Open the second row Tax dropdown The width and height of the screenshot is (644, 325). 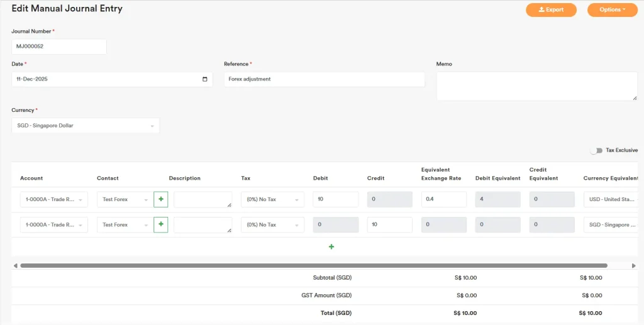(272, 224)
